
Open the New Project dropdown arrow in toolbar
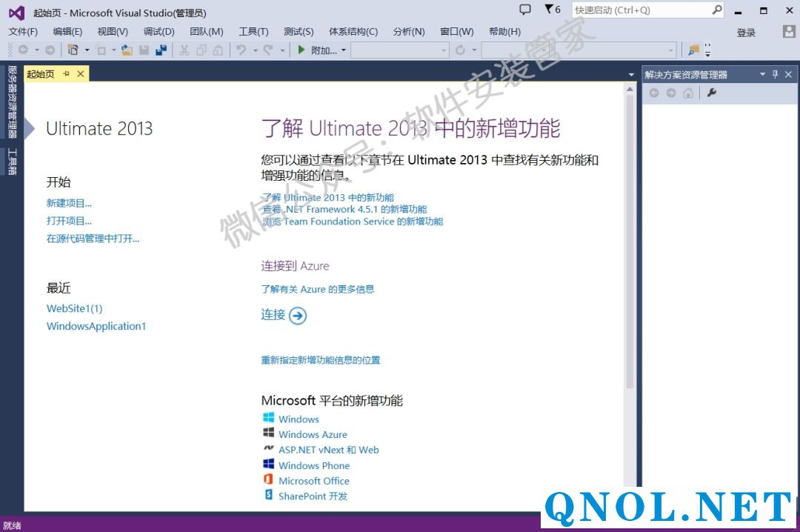pyautogui.click(x=87, y=51)
